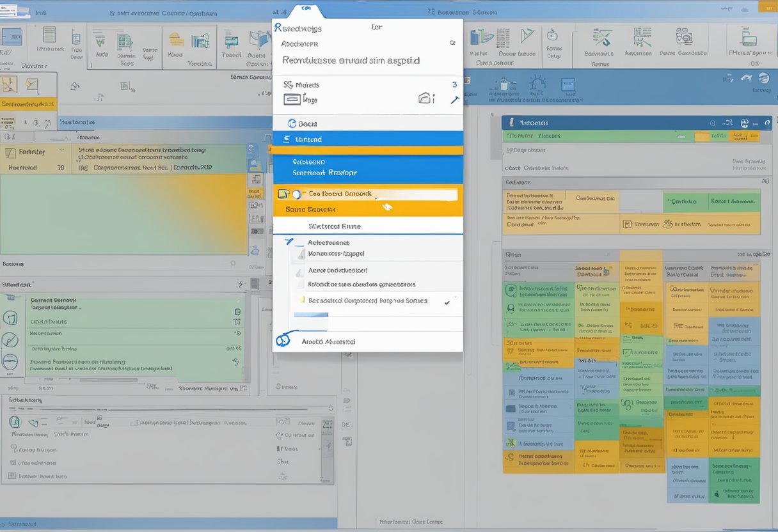Check the flag marker beside the menu counter

click(x=454, y=100)
